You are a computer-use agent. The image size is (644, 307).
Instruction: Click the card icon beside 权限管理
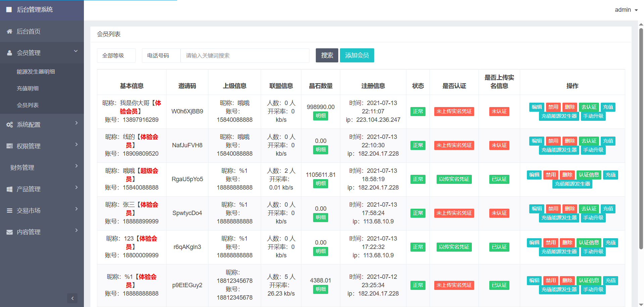(x=9, y=146)
